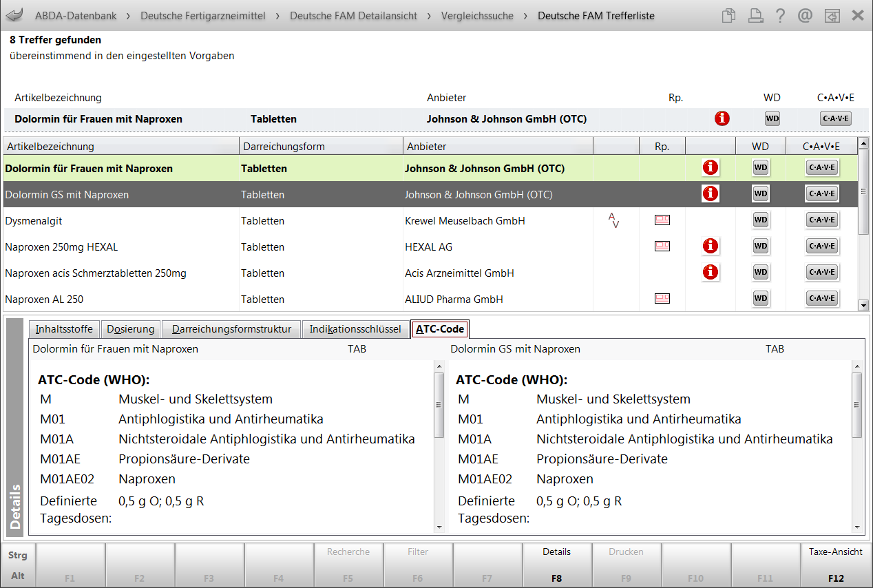Viewport: 873px width, 588px height.
Task: Click the Darreichungsform column header
Action: (x=322, y=146)
